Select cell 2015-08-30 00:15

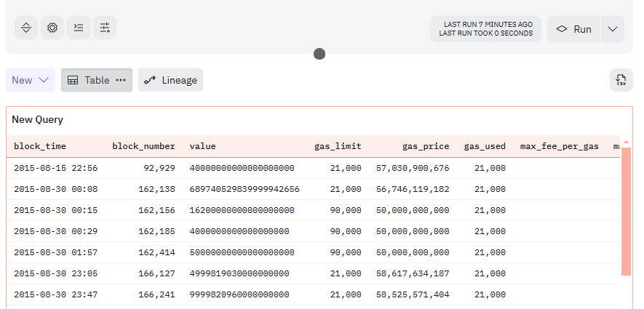(55, 210)
